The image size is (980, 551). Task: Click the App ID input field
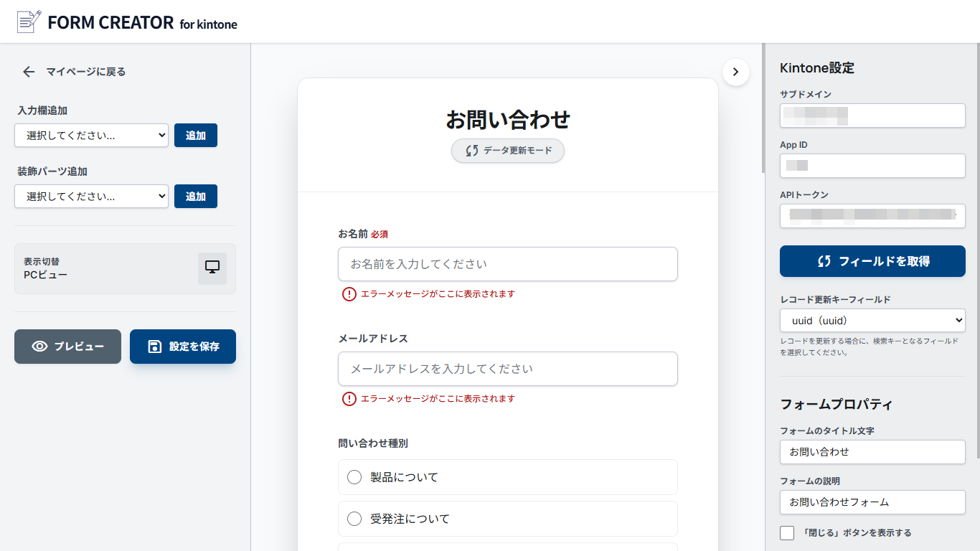point(872,166)
